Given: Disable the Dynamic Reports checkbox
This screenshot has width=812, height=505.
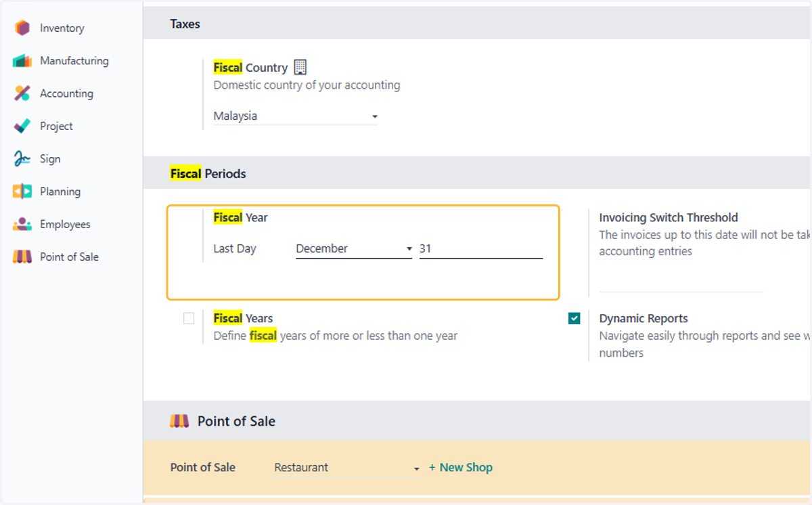Looking at the screenshot, I should pos(574,318).
